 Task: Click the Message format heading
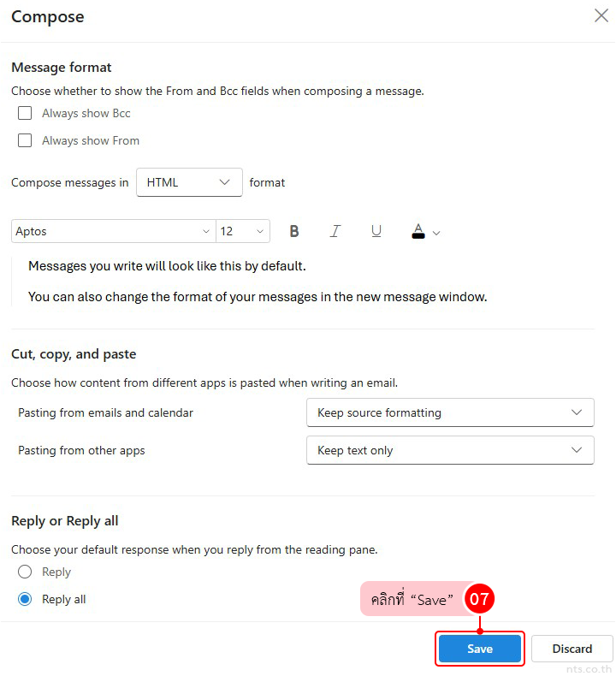pos(62,68)
